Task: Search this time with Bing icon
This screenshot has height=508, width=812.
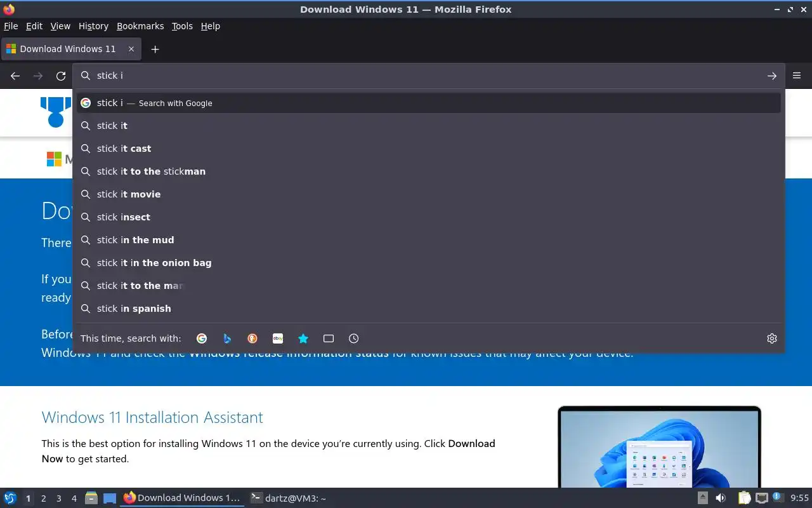Action: pyautogui.click(x=227, y=338)
